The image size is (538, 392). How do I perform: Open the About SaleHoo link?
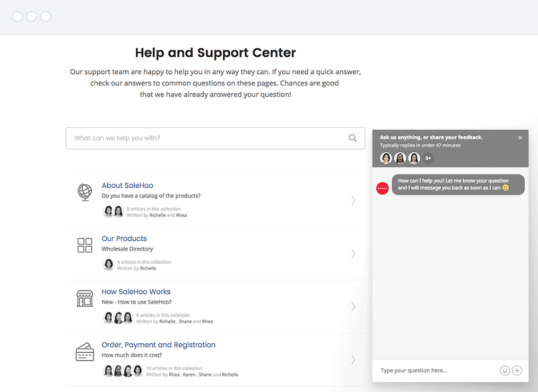tap(127, 186)
